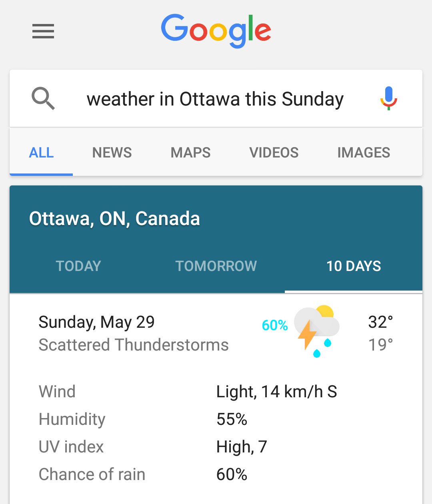Select the TOMORROW forecast tab
432x504 pixels.
point(216,266)
